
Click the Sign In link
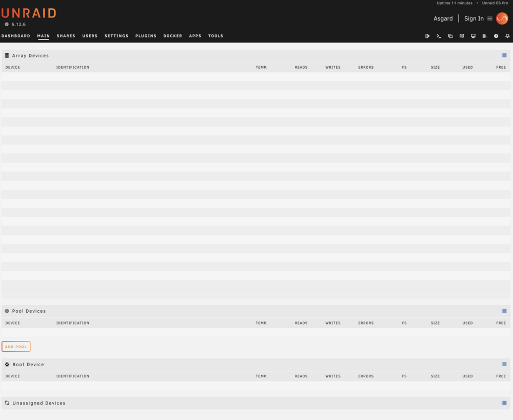[473, 18]
